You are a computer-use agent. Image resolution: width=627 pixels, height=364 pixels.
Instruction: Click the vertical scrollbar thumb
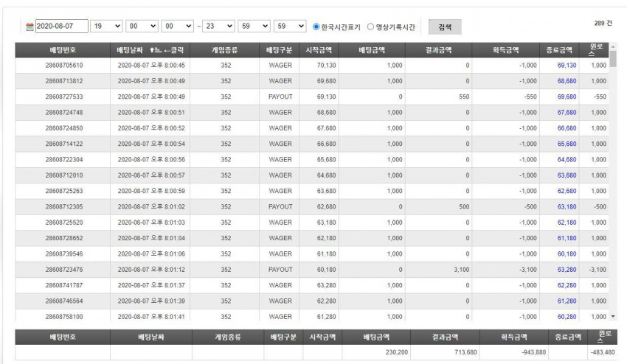pos(613,59)
